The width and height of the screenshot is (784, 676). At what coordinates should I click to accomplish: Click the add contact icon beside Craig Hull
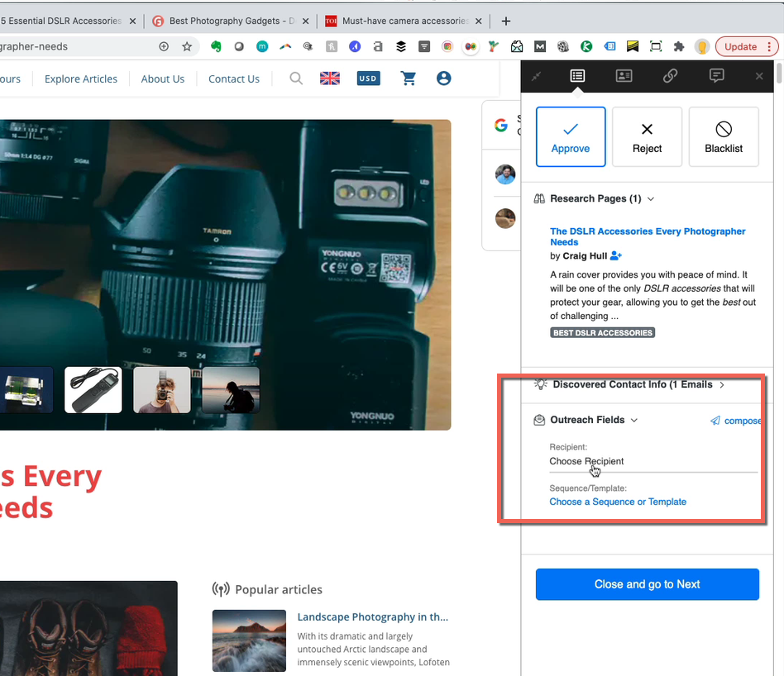click(616, 257)
